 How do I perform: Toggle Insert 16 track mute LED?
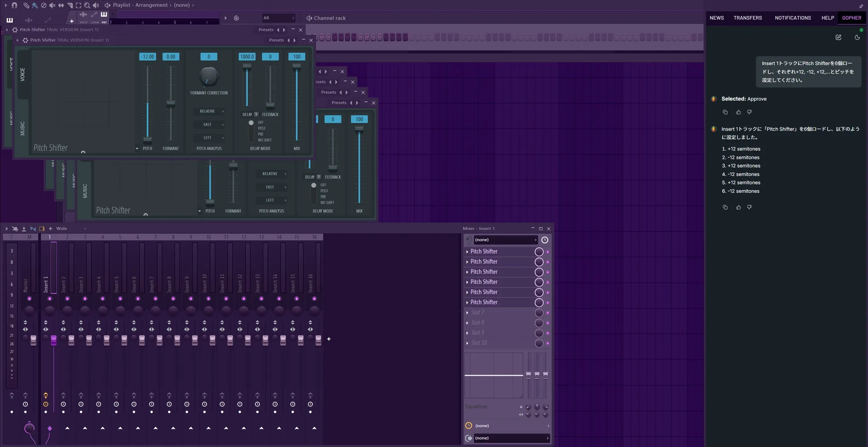314,299
